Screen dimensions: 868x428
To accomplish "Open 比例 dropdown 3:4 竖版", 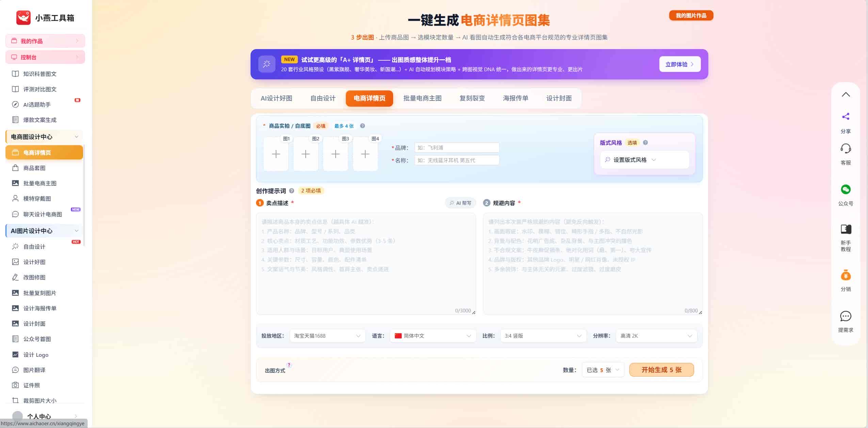I will (x=543, y=336).
